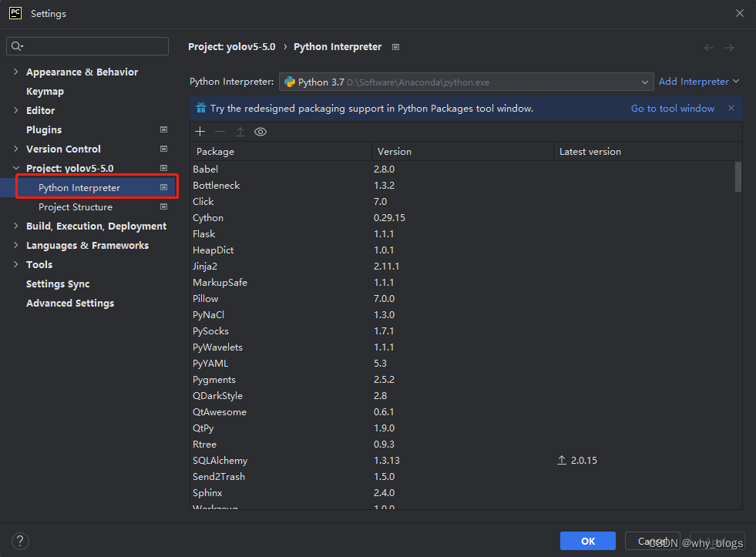This screenshot has height=557, width=756.
Task: Select the PySocks package row
Action: point(462,331)
